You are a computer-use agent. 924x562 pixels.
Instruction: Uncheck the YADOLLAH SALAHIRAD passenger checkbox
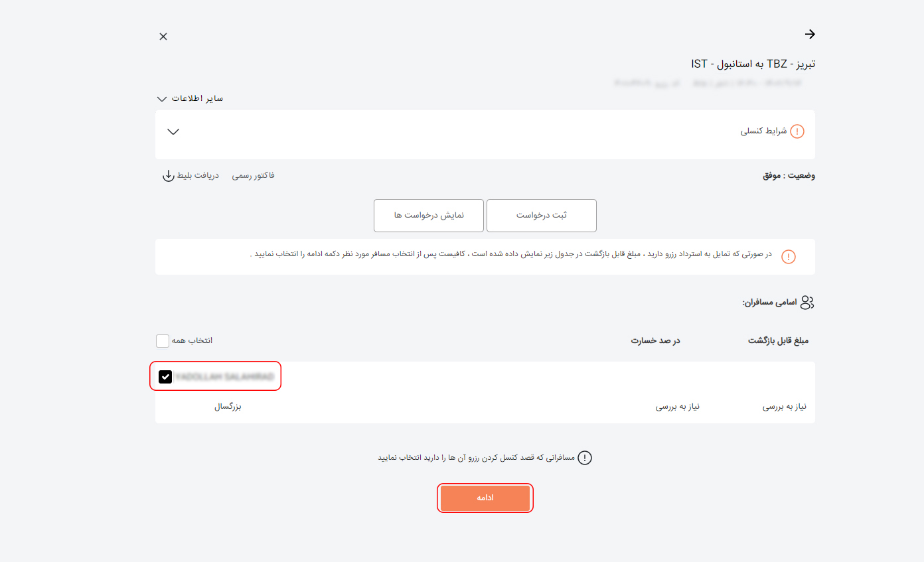click(x=165, y=377)
